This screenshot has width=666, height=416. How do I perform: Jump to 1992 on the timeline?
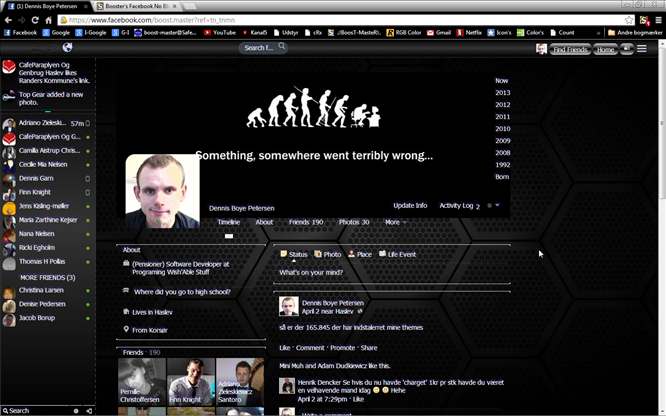pyautogui.click(x=502, y=165)
